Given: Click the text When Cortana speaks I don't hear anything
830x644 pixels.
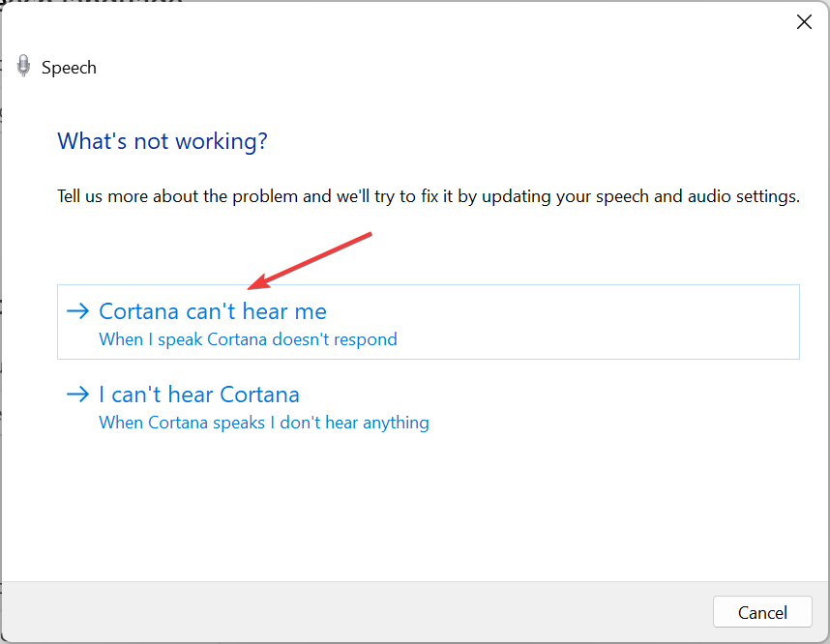Looking at the screenshot, I should pyautogui.click(x=264, y=423).
